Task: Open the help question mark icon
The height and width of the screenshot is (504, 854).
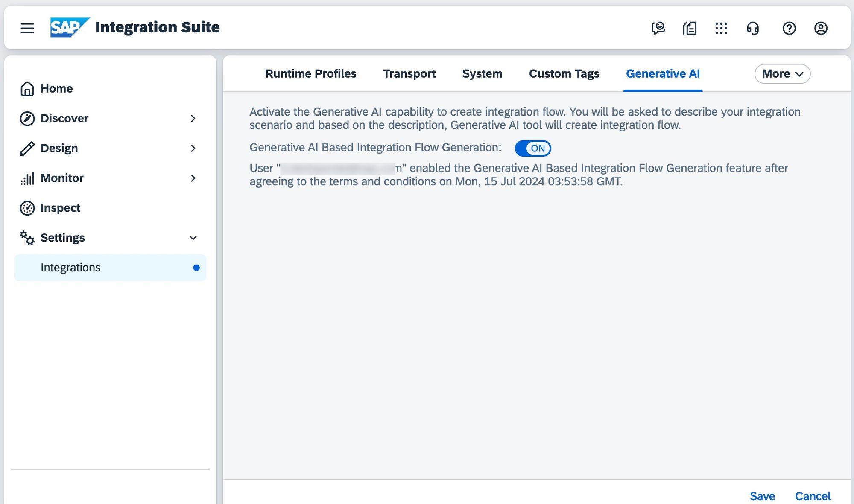Action: [789, 28]
